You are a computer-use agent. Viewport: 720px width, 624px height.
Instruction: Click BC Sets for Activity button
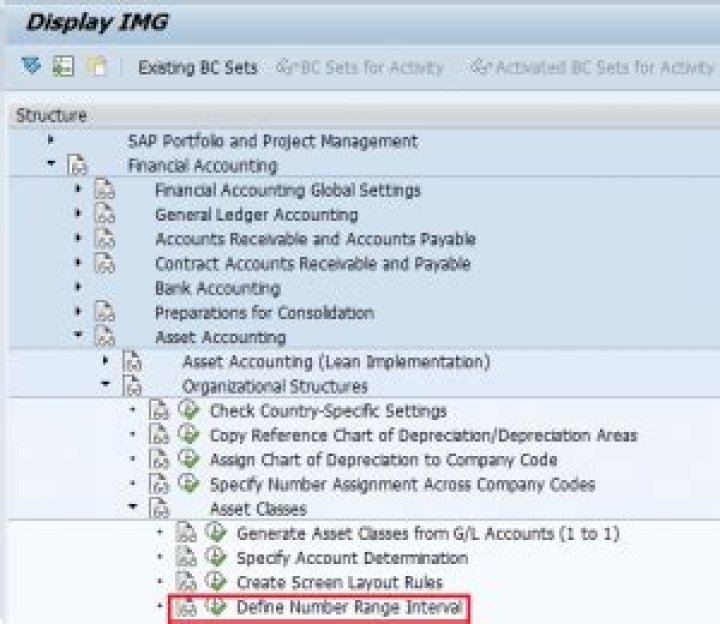(360, 67)
